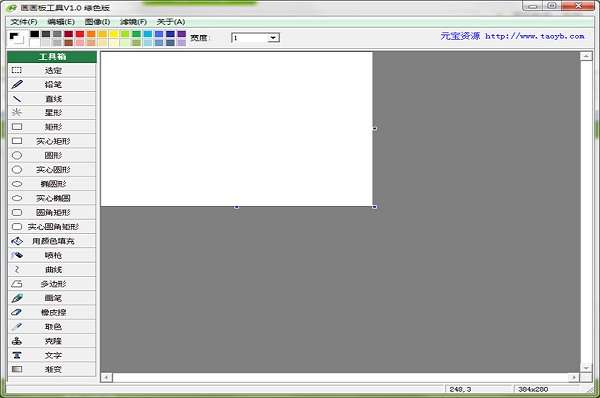The height and width of the screenshot is (398, 600).
Task: Open the Filter (滤镜) menu
Action: pyautogui.click(x=133, y=22)
